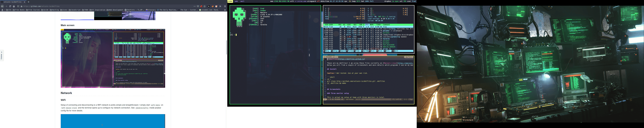Open the Firefox hamburger menu

pyautogui.click(x=225, y=6)
